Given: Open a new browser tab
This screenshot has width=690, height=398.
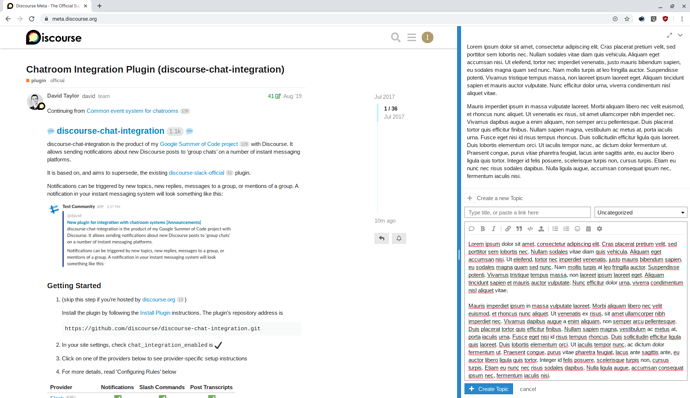Looking at the screenshot, I should coord(99,6).
